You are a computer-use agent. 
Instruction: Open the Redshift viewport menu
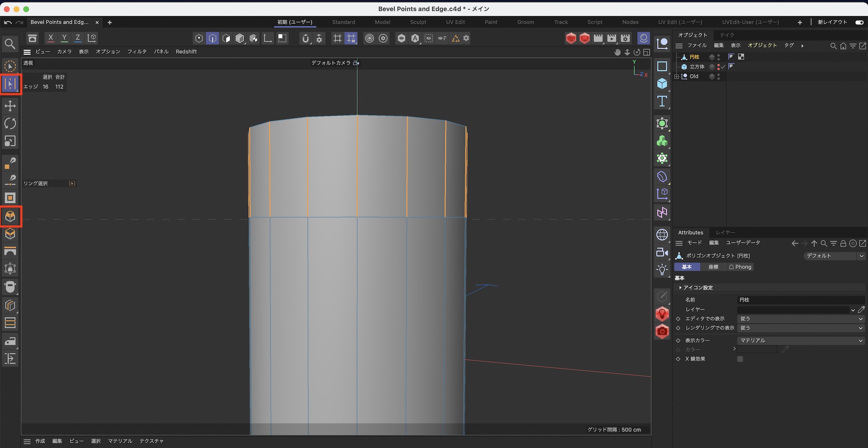(186, 52)
